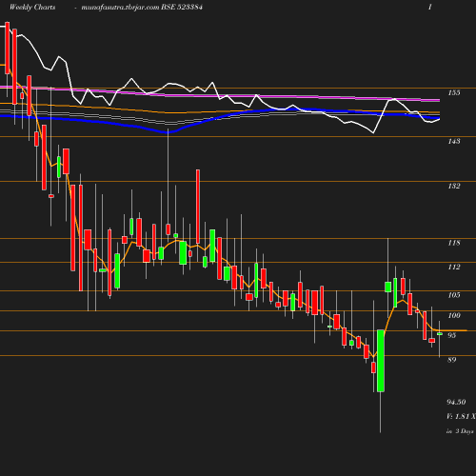This screenshot has height=476, width=476.
Task: Click the 'Weekly Charts' title text
Action: pos(32,8)
